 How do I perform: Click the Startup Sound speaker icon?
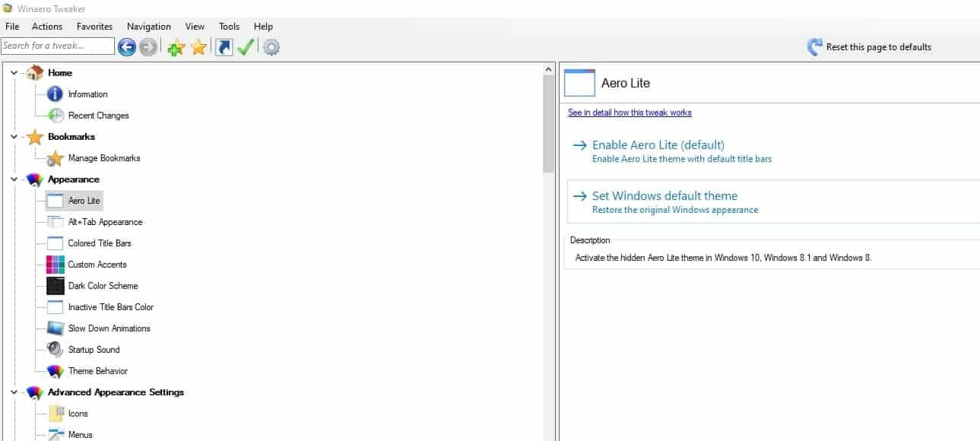point(55,350)
